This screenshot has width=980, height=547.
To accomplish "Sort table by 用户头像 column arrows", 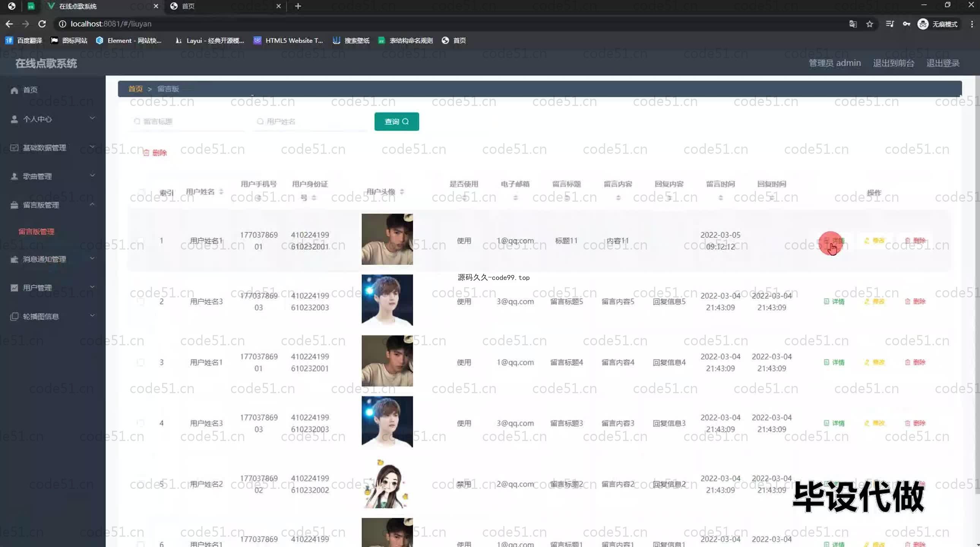I will [402, 192].
